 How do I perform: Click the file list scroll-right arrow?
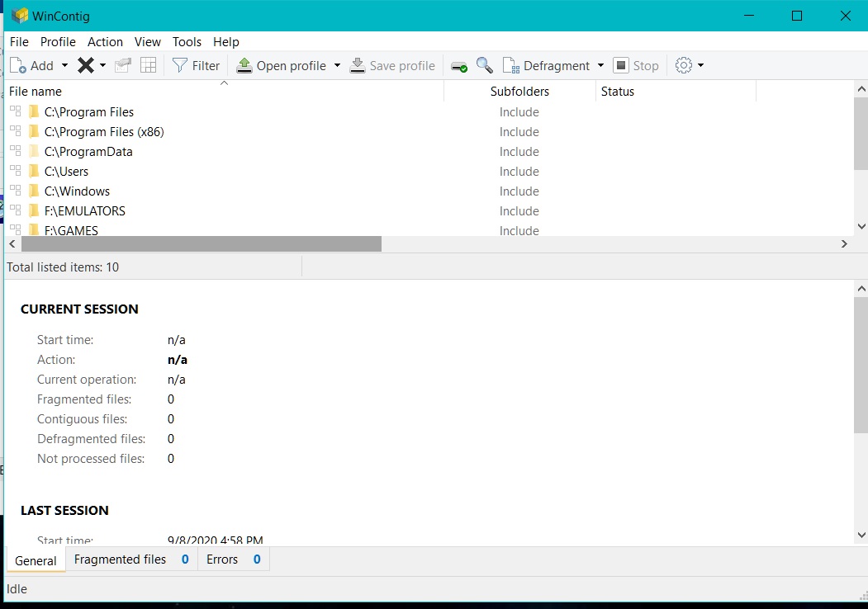[844, 244]
